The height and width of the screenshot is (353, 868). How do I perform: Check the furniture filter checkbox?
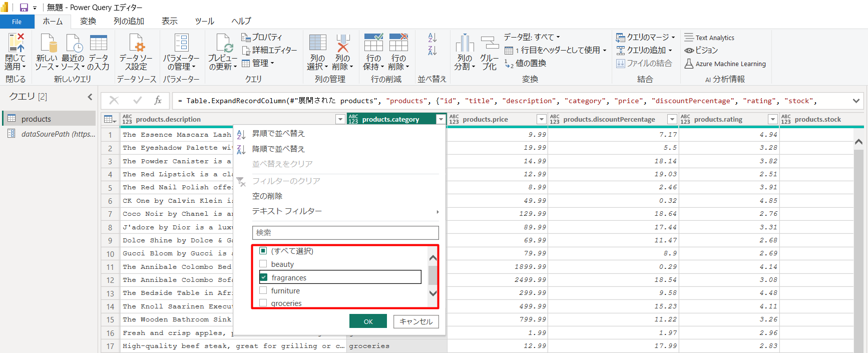[x=263, y=290]
